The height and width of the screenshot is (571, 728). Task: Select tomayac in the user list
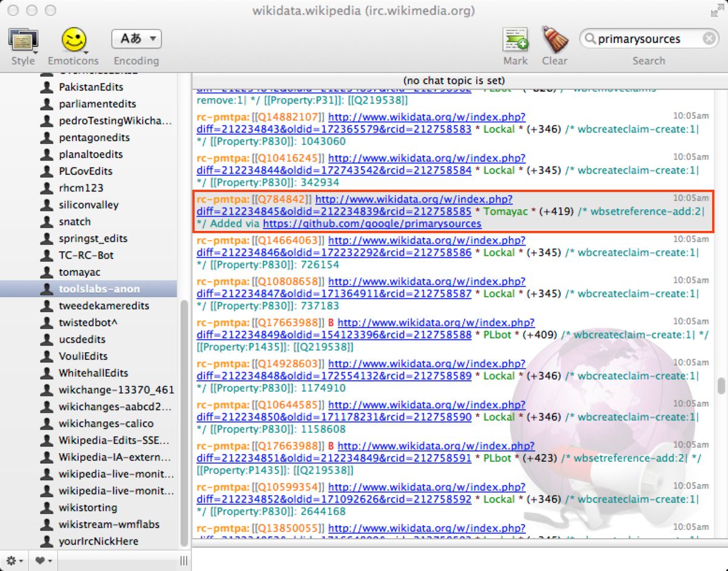(79, 272)
